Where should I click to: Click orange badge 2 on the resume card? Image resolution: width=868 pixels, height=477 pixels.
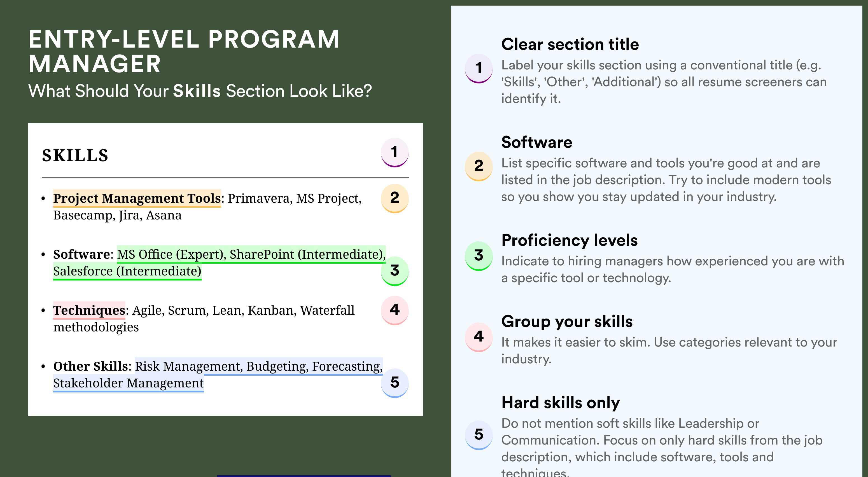coord(395,198)
